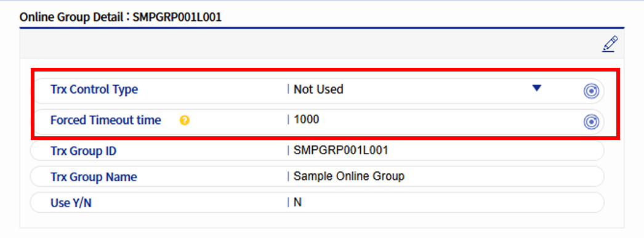Click the pencil edit icon

[x=610, y=44]
